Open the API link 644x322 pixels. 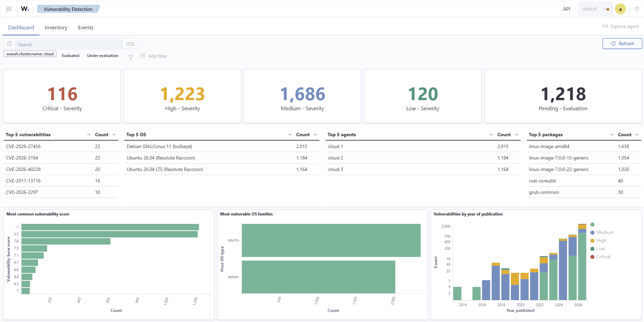tap(566, 9)
